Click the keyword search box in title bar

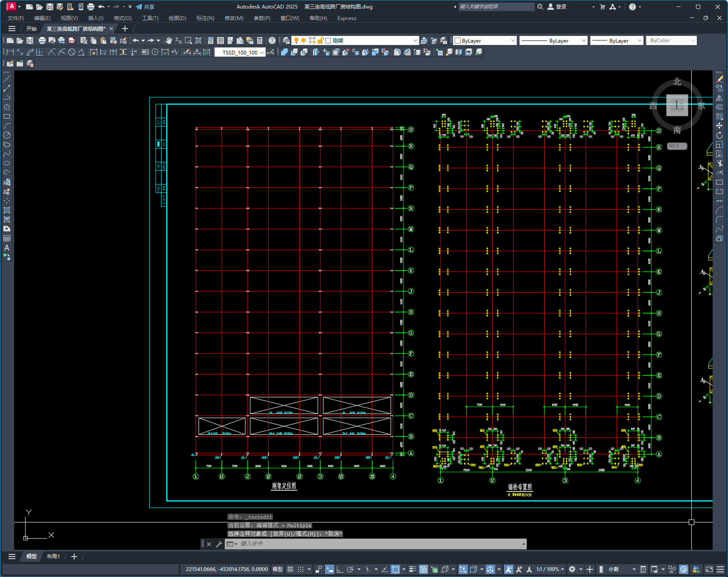496,7
